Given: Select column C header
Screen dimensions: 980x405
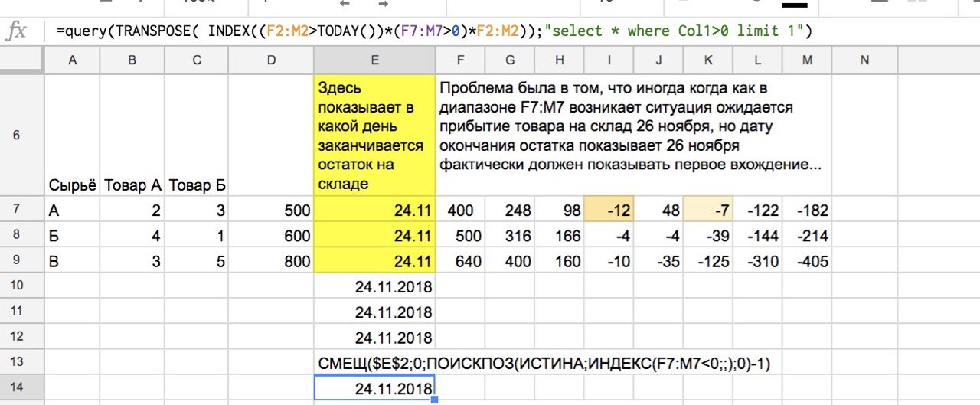Looking at the screenshot, I should pos(197,60).
